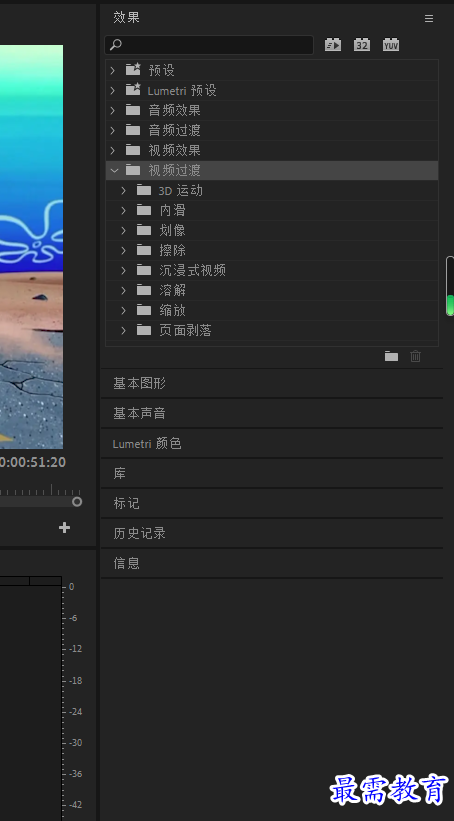Toggle the accelerated effects filter icon
This screenshot has height=821, width=454.
pyautogui.click(x=333, y=45)
